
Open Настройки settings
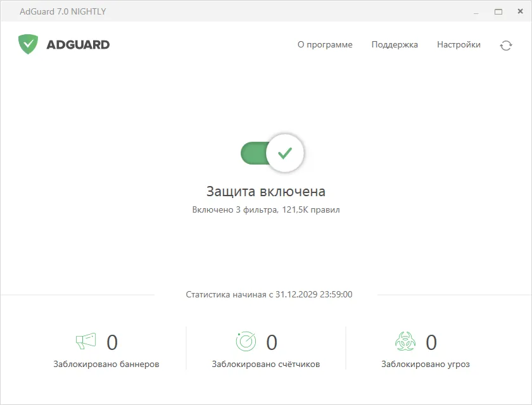(459, 45)
